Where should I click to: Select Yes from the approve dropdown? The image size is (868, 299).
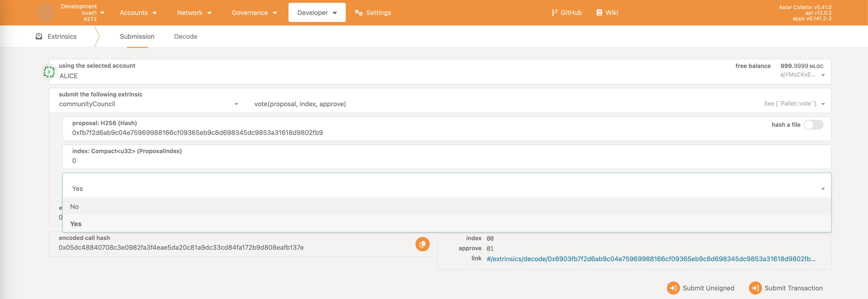point(75,224)
